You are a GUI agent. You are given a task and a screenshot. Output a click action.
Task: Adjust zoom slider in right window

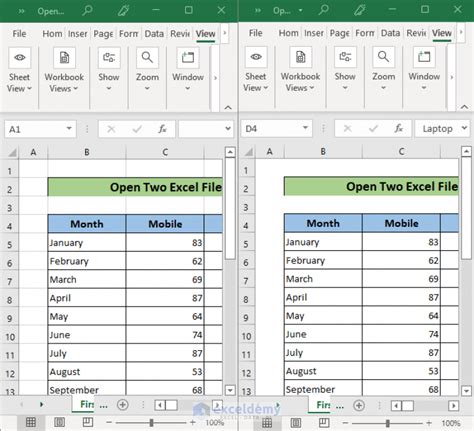point(387,423)
